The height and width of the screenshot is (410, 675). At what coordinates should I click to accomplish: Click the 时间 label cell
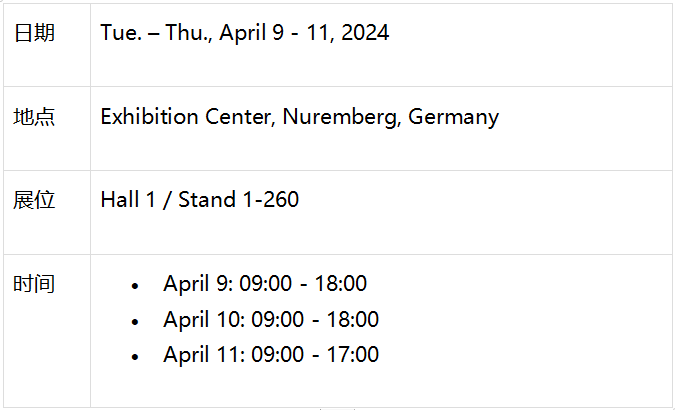(x=34, y=284)
